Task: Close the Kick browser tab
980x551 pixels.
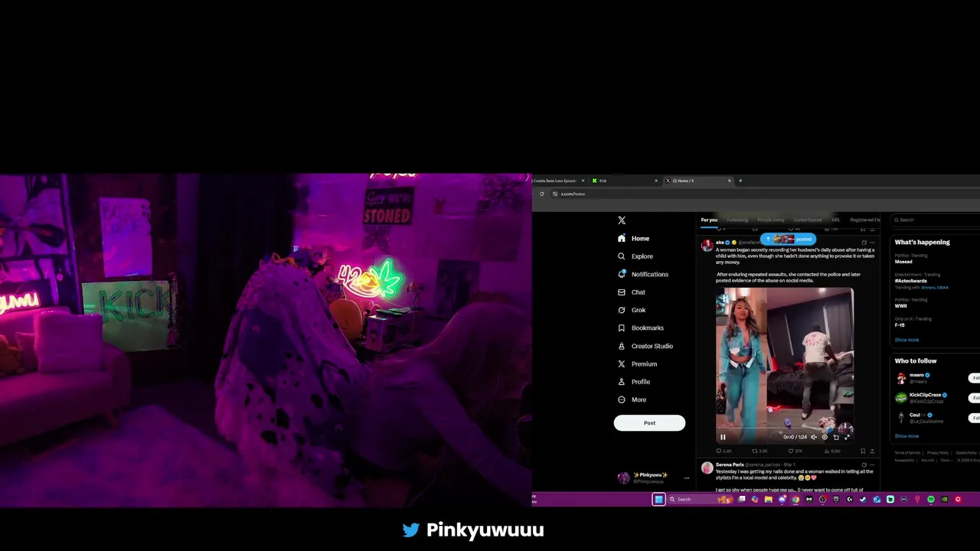Action: pos(656,181)
